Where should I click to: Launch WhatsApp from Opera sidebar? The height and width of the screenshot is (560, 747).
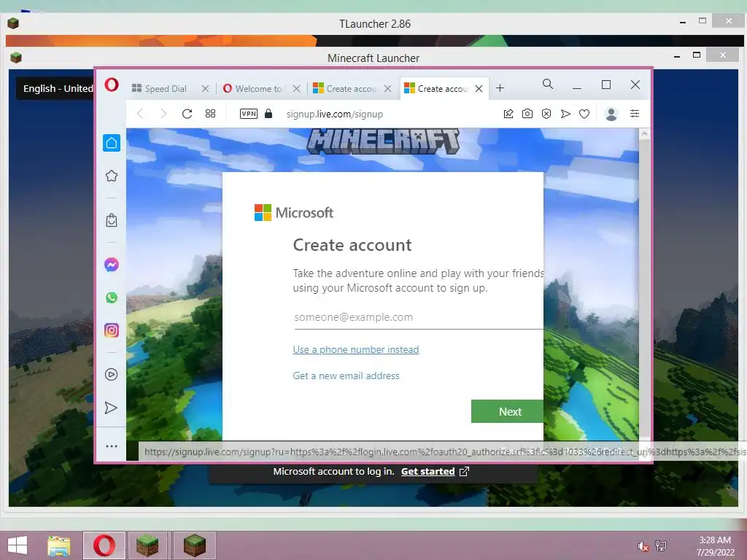[x=112, y=297]
